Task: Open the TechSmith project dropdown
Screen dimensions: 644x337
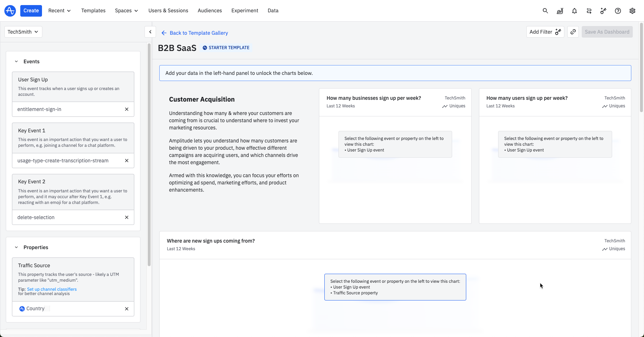Action: click(x=23, y=32)
